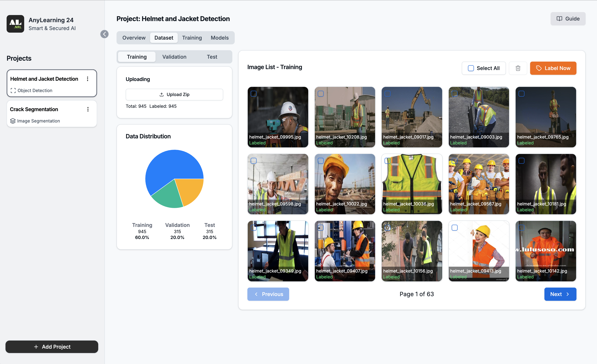This screenshot has height=364, width=597.
Task: Click the trash delete icon
Action: 518,68
